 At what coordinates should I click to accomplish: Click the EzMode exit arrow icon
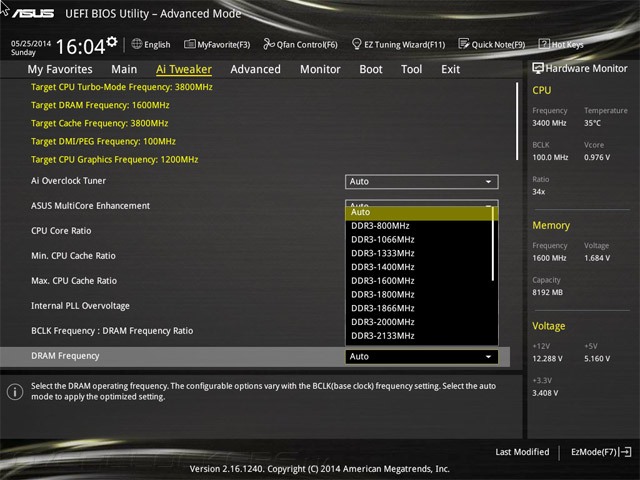tap(625, 452)
